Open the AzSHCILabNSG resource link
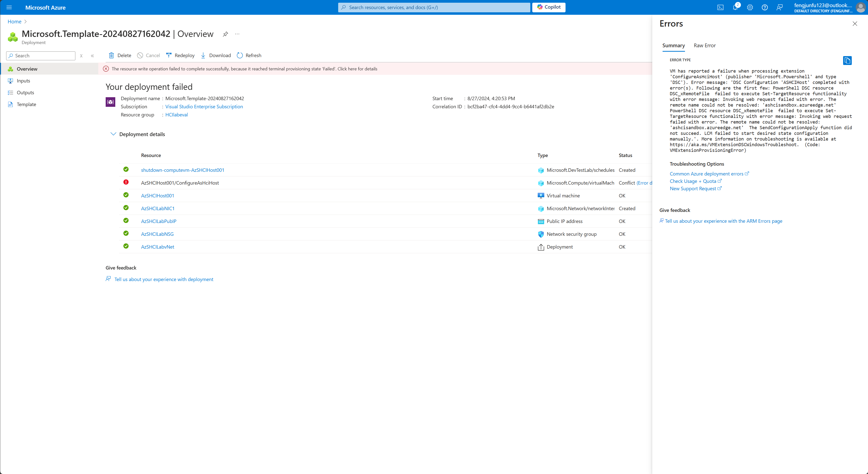 click(157, 234)
